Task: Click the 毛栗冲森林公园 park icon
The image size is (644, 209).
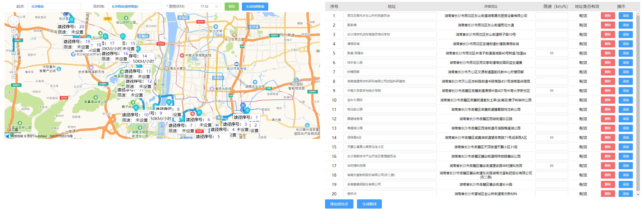Action: coord(20,123)
